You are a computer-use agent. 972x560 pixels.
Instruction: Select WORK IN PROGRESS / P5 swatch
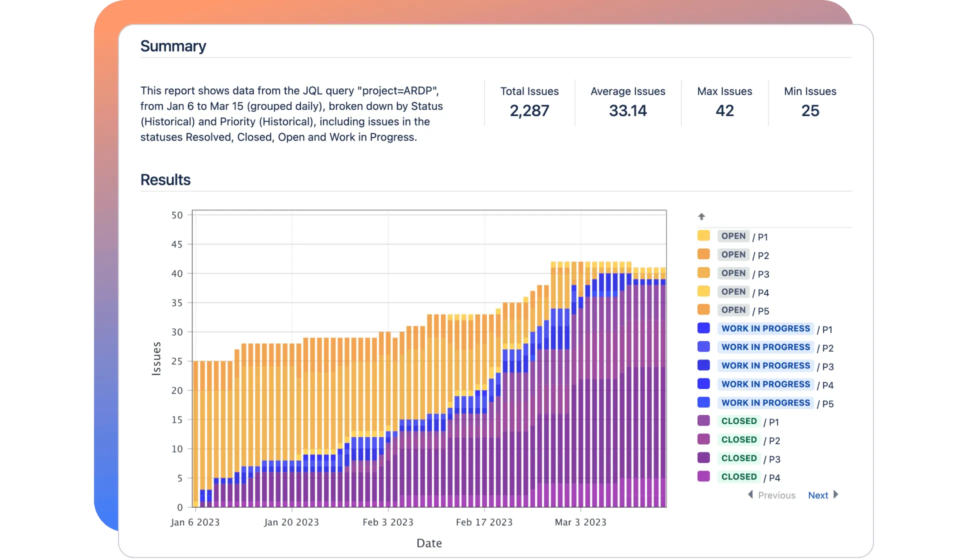click(x=703, y=402)
